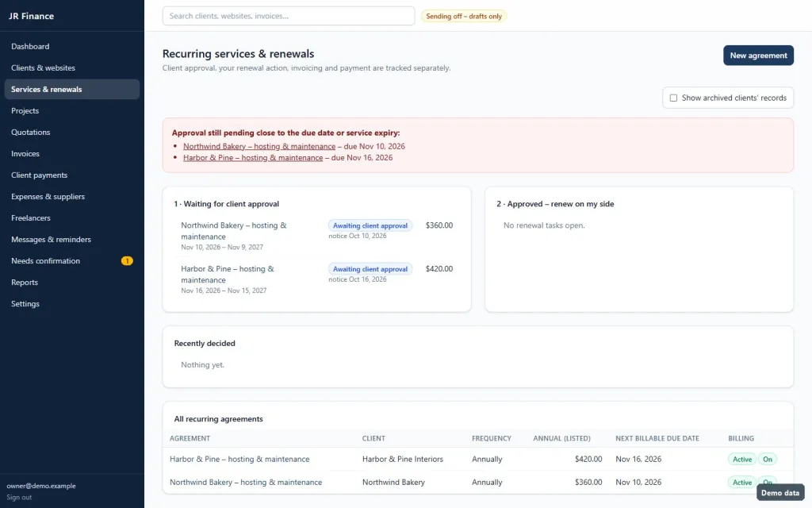Click the JR Finance logo title
This screenshot has width=812, height=508.
pyautogui.click(x=31, y=16)
